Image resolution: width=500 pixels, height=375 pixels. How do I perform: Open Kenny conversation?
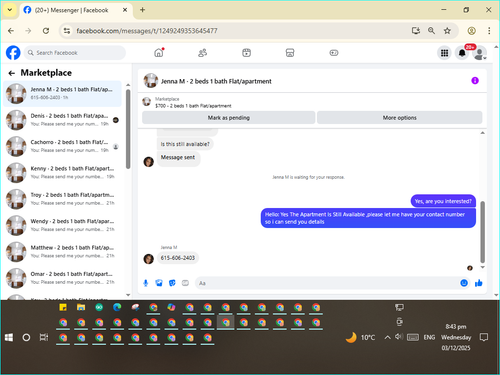[x=62, y=172]
